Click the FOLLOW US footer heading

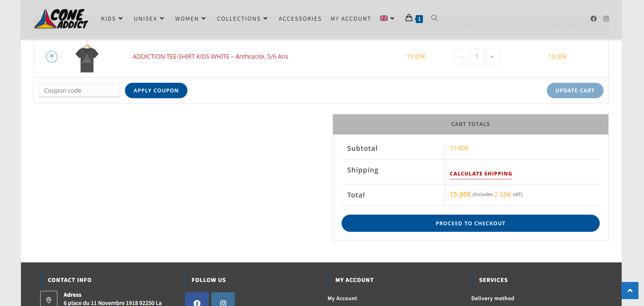(x=209, y=280)
